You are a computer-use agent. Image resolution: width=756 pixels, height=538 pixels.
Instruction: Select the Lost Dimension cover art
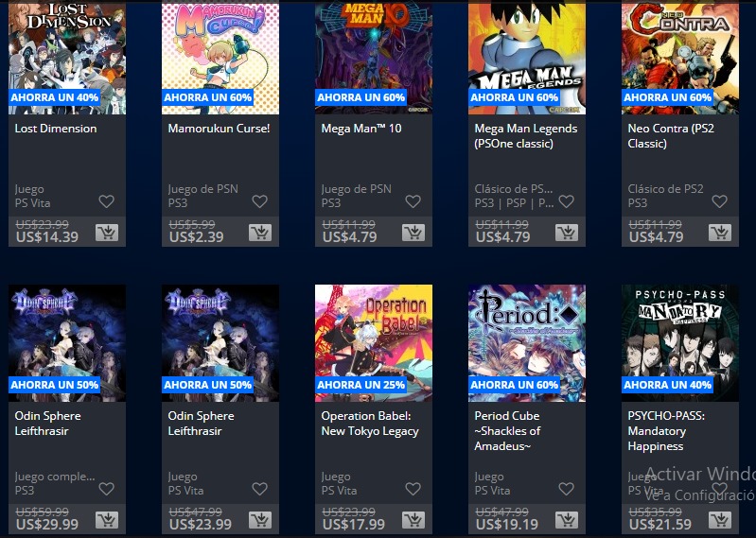(67, 58)
